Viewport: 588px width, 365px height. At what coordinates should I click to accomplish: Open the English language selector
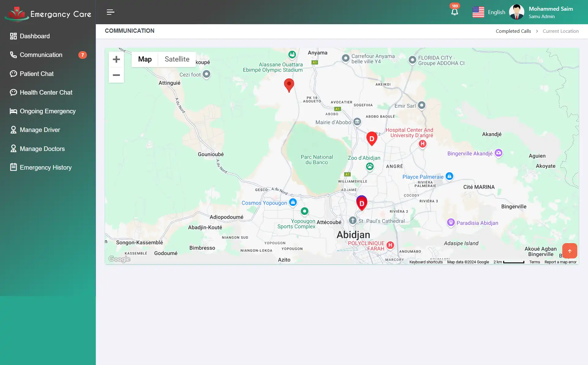[x=489, y=12]
